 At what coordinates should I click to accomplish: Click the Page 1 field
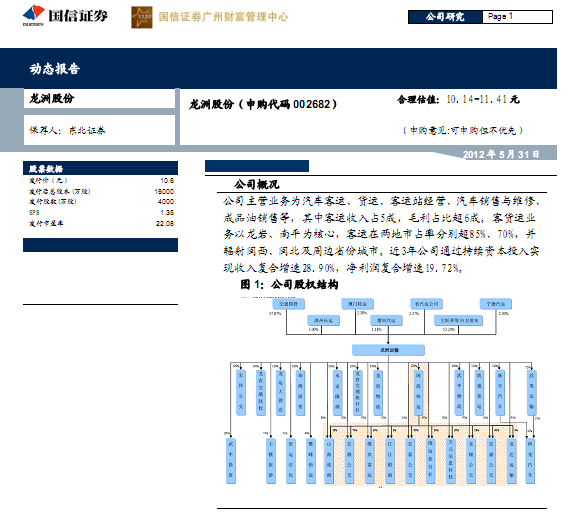pos(517,17)
